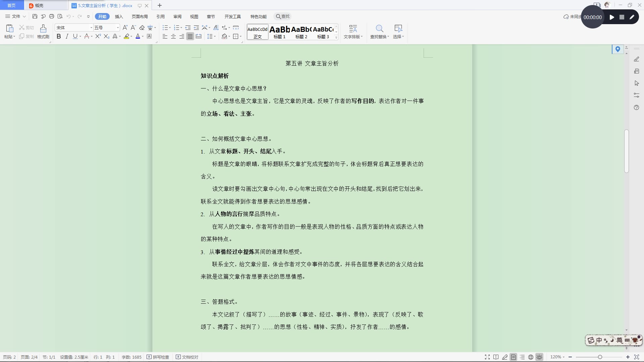Toggle eye protection mode in status bar

(539, 357)
